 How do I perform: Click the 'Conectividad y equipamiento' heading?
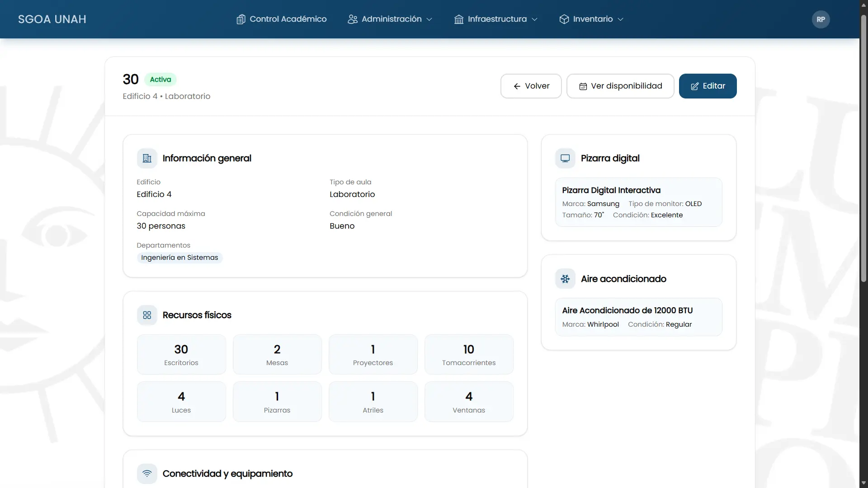[x=227, y=474]
